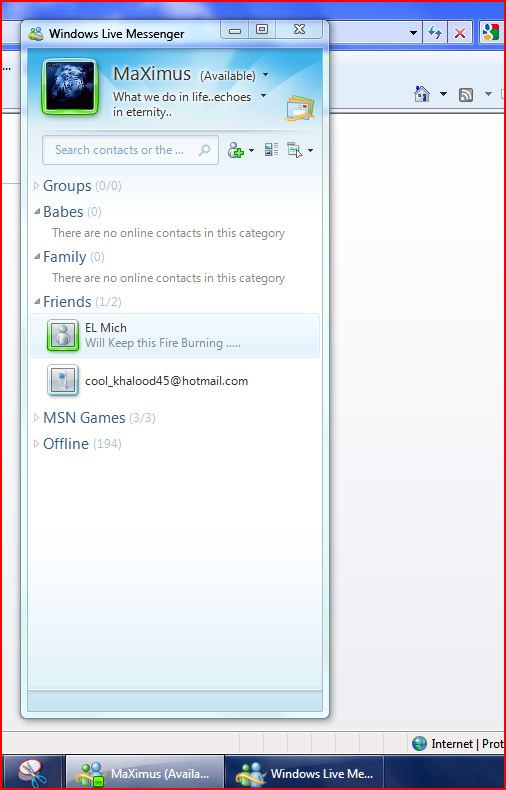
Task: Select contact cool_khalood45@hotmail.com
Action: click(175, 380)
